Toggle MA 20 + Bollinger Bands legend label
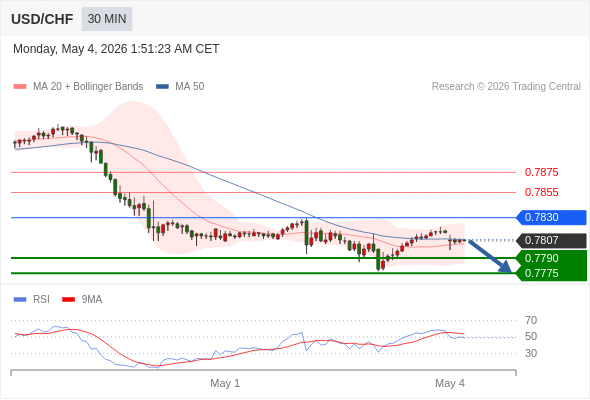Viewport: 590px width, 400px height. (88, 87)
